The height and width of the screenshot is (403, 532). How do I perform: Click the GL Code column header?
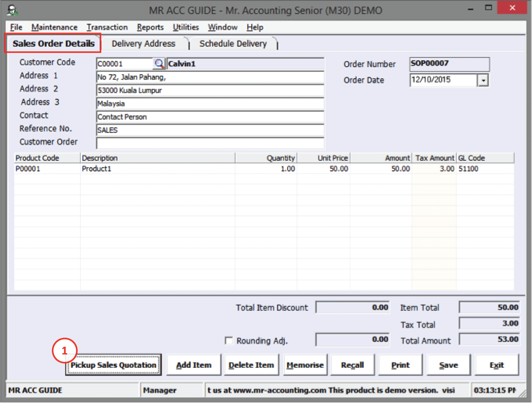coord(486,158)
